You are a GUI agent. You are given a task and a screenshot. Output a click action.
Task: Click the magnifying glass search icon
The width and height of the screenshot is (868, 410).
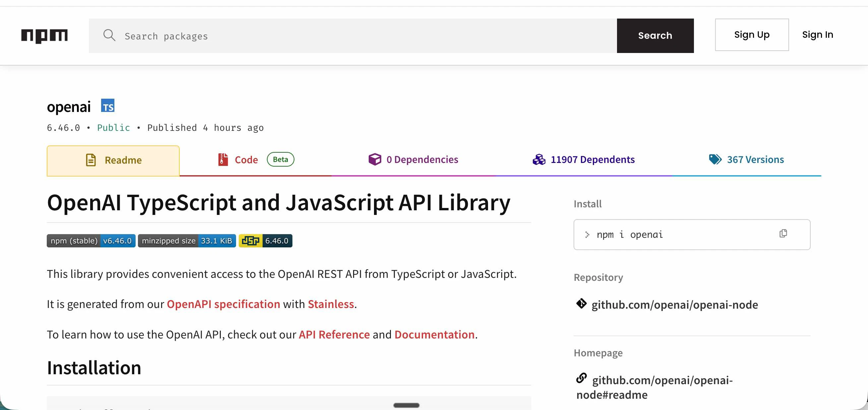click(x=109, y=35)
